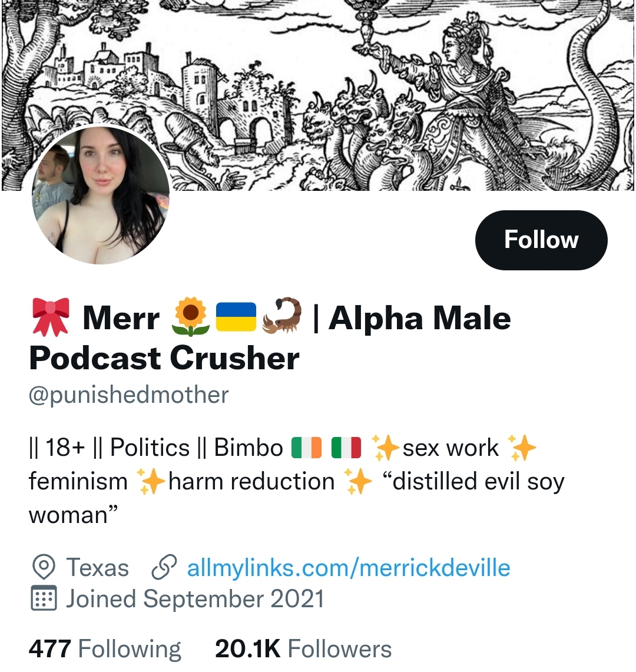The height and width of the screenshot is (672, 636).
Task: Click the Italian flag emoji in bio
Action: [x=346, y=448]
